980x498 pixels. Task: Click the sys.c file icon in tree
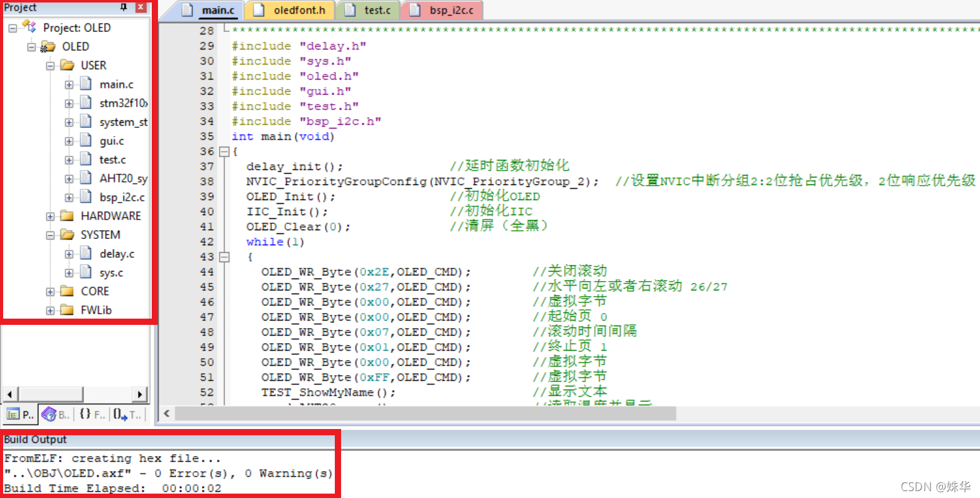point(86,272)
